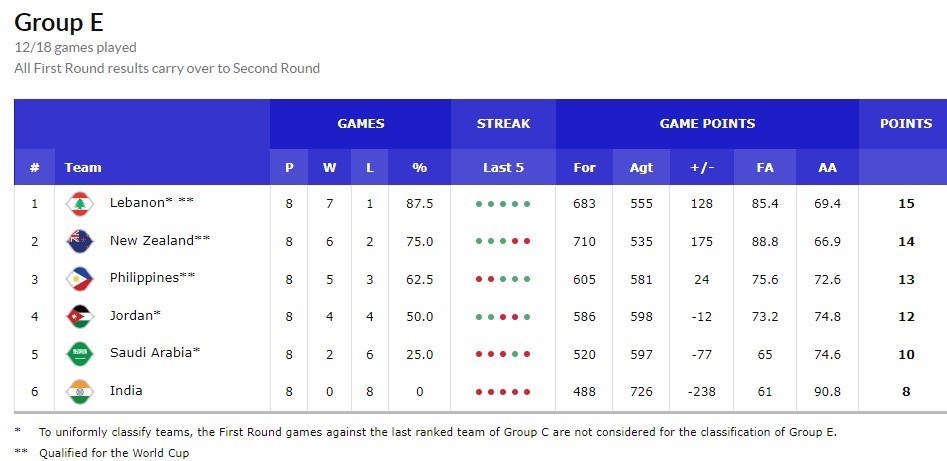Open the India team page
This screenshot has height=461, width=947.
[x=126, y=391]
